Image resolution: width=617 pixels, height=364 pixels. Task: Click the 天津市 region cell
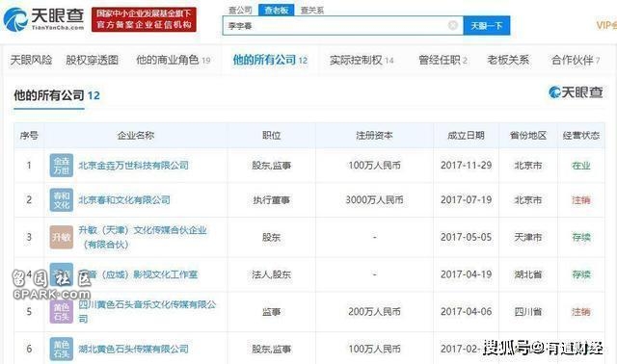click(x=528, y=237)
